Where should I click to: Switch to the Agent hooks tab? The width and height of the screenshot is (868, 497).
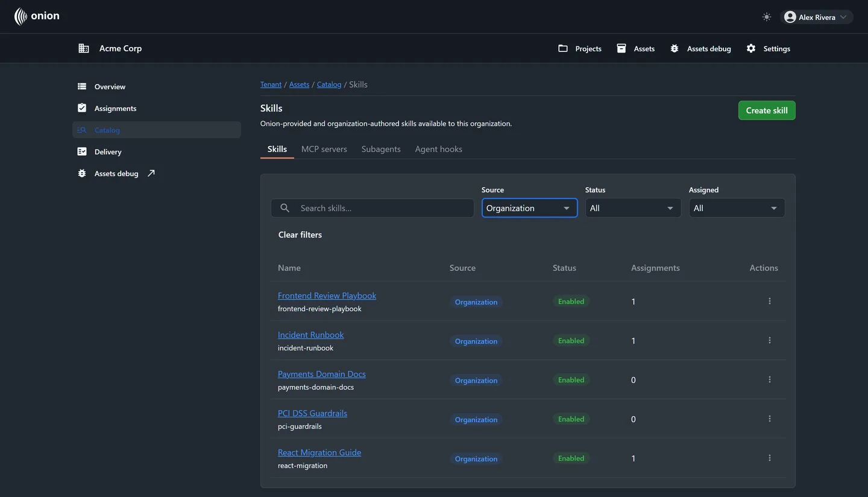(x=439, y=149)
